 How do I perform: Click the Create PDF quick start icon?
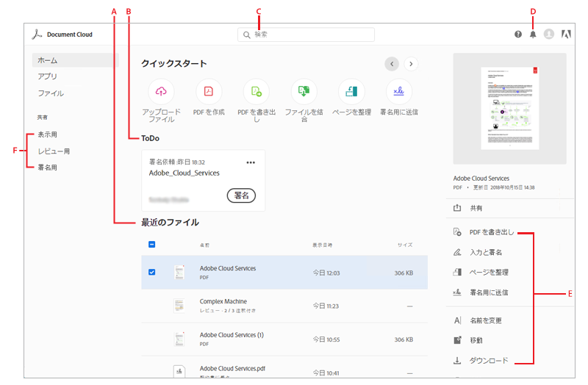pyautogui.click(x=209, y=91)
